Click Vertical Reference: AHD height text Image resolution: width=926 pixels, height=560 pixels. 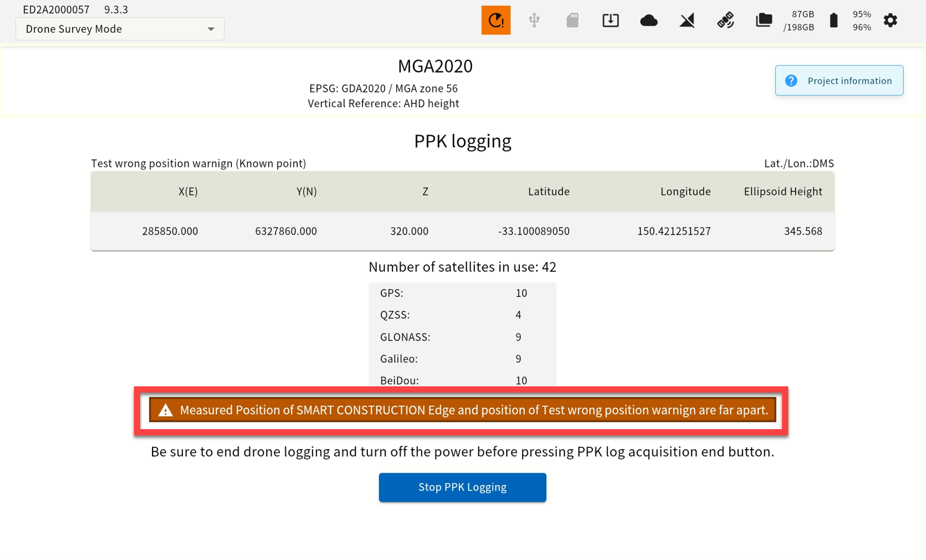(x=383, y=104)
